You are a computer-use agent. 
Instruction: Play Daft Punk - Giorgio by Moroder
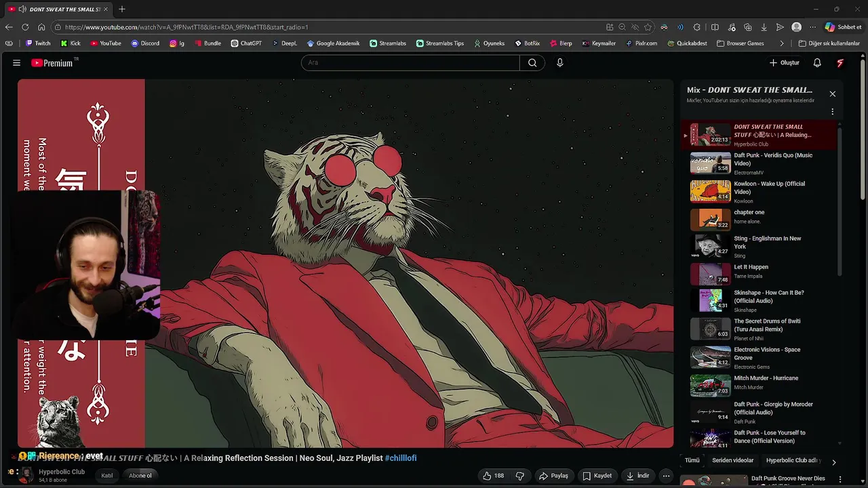click(759, 412)
